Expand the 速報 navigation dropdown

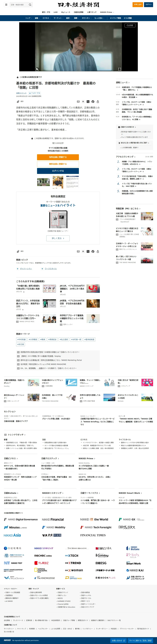pos(37,18)
